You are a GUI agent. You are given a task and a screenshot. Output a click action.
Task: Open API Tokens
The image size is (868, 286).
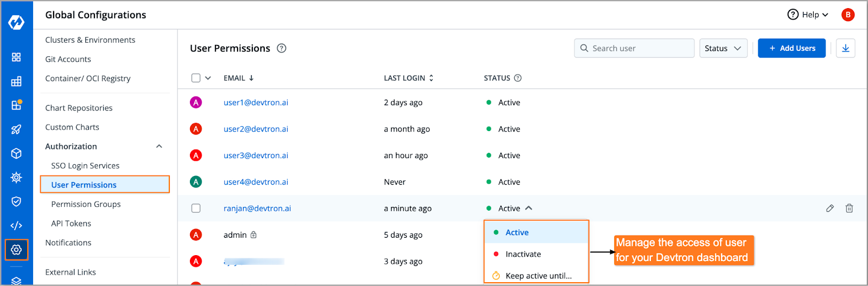pyautogui.click(x=71, y=223)
